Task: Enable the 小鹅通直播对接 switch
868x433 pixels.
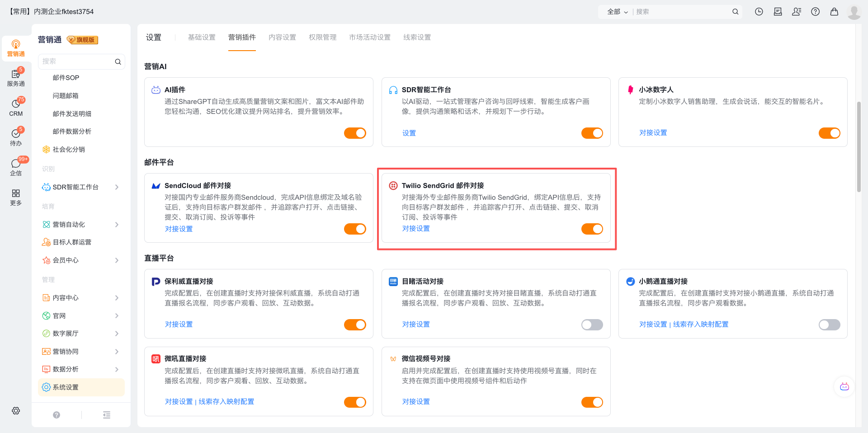Action: click(x=830, y=325)
